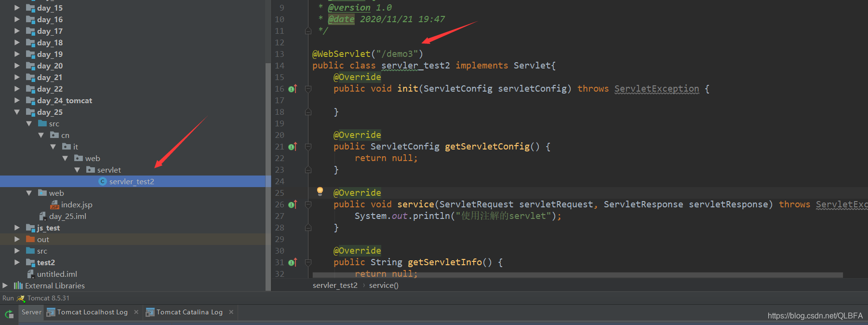The height and width of the screenshot is (325, 868).
Task: Click the ServletException link on line 16
Action: pos(656,89)
